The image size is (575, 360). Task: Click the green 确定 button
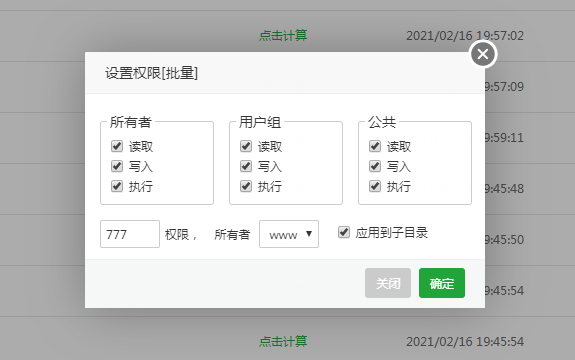(442, 283)
